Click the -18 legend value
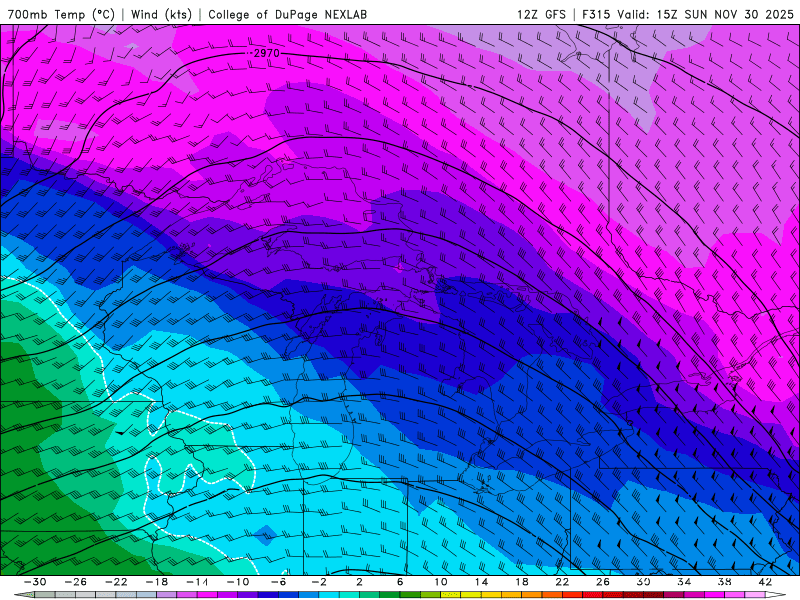The image size is (800, 600). 156,582
